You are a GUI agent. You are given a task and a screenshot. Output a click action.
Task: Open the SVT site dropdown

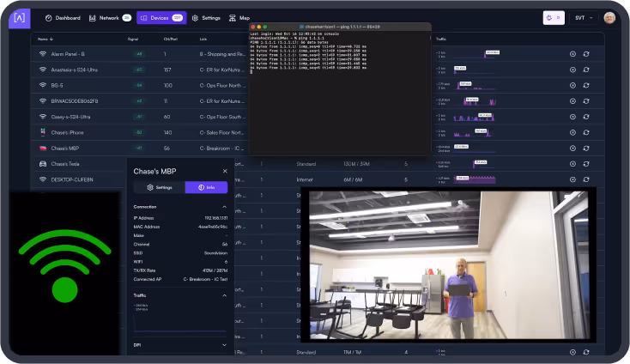coord(584,18)
